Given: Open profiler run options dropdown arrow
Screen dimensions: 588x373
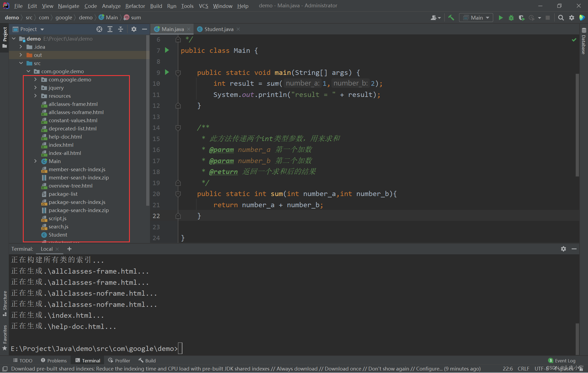Looking at the screenshot, I should (540, 18).
